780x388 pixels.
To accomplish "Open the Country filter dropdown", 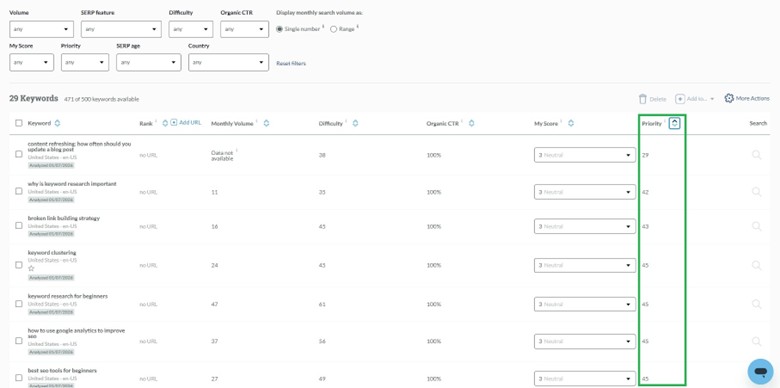I will [x=228, y=63].
